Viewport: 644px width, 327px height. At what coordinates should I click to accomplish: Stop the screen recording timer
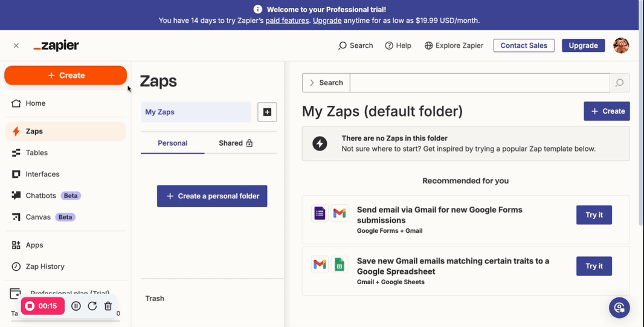pos(43,306)
